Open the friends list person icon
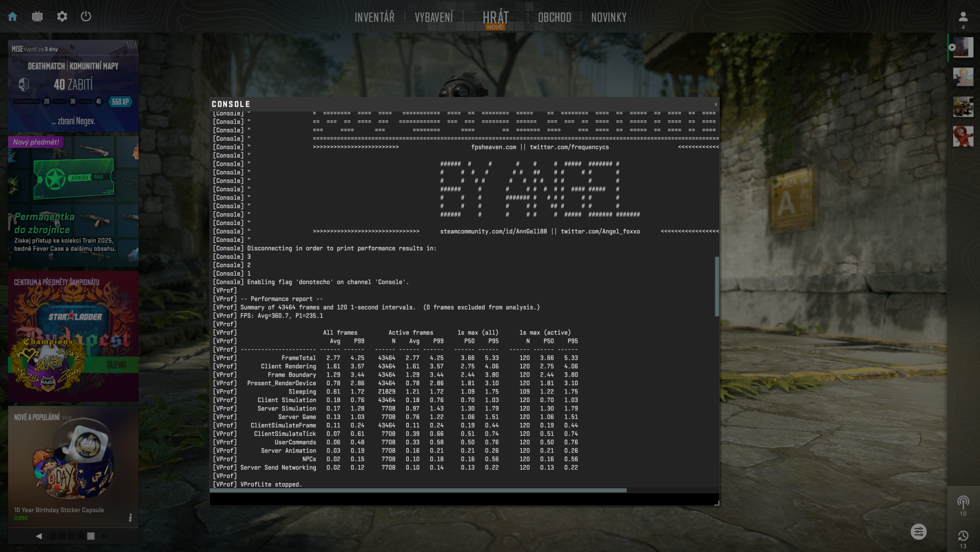Screen dimensions: 980x552 click(963, 17)
